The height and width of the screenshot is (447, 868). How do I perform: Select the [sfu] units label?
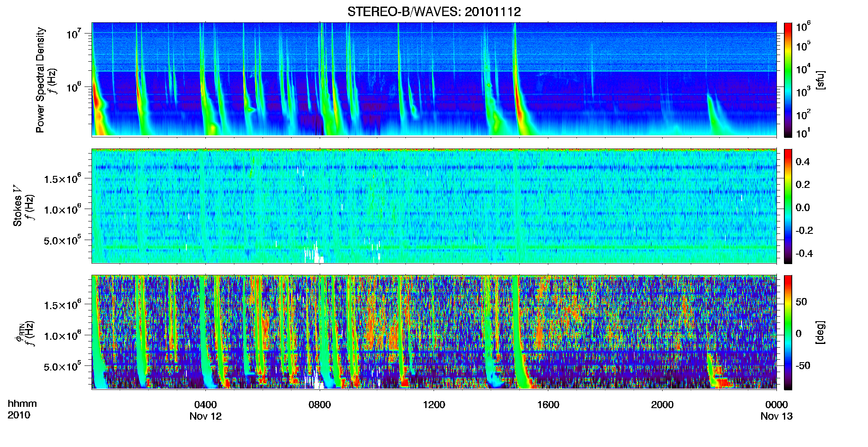(x=820, y=80)
